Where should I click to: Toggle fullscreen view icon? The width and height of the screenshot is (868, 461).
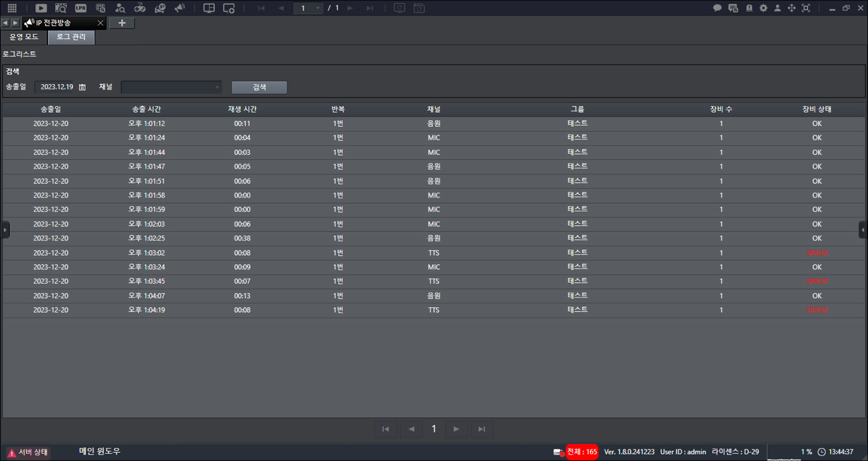coord(806,8)
